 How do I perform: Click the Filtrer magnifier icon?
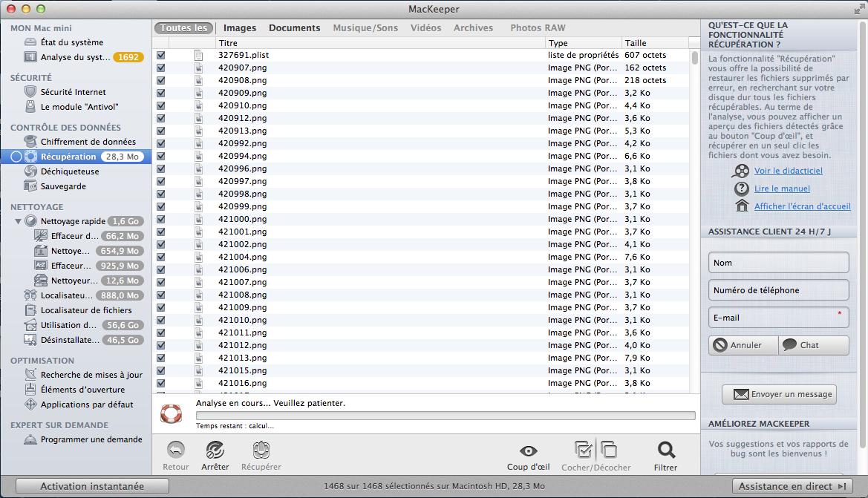(x=666, y=450)
